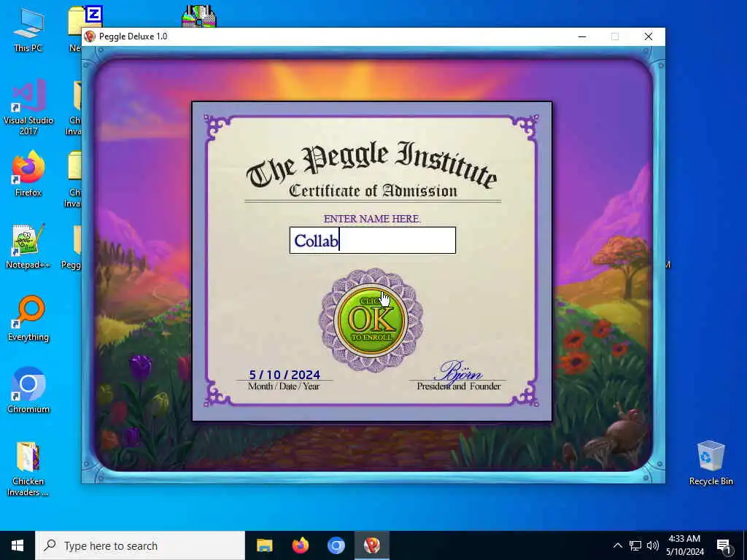This screenshot has width=747, height=560.
Task: Open the This PC desktop icon
Action: coord(28,31)
